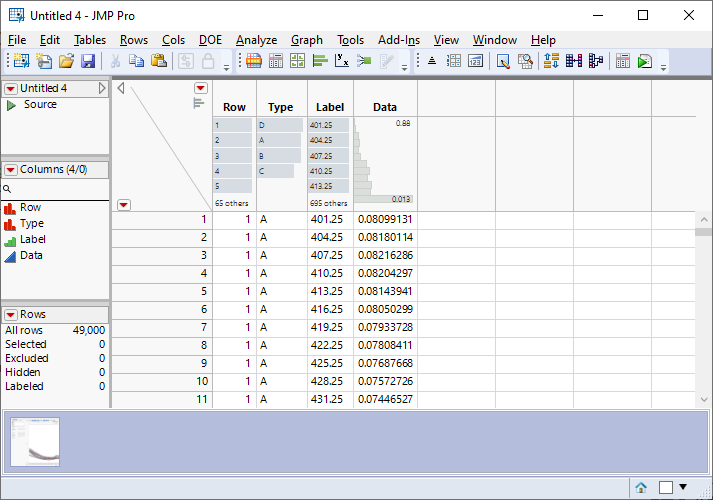Image resolution: width=713 pixels, height=500 pixels.
Task: Select the Data column header
Action: point(385,107)
